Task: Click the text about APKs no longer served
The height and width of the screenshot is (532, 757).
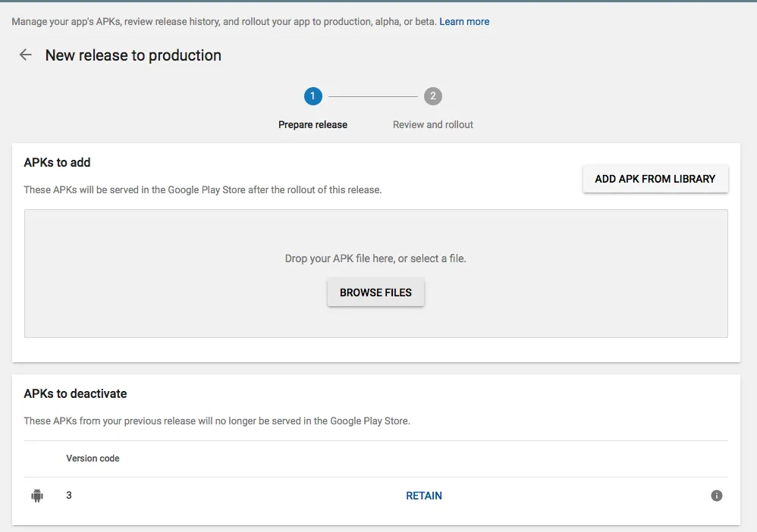Action: click(217, 421)
